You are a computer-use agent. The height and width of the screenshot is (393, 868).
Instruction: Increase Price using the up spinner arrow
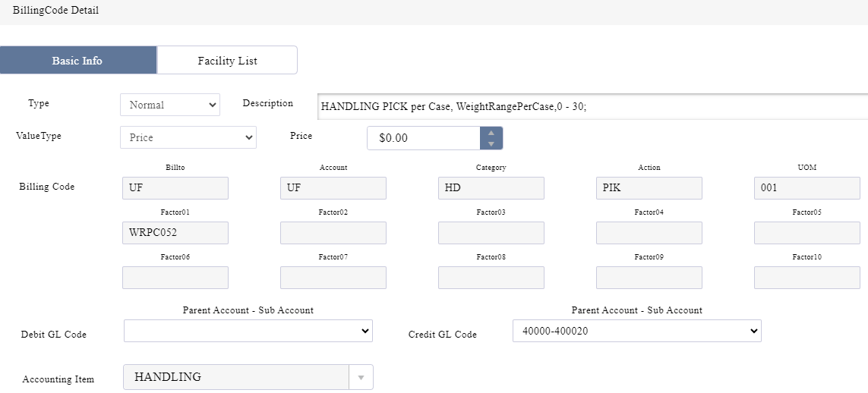click(491, 133)
